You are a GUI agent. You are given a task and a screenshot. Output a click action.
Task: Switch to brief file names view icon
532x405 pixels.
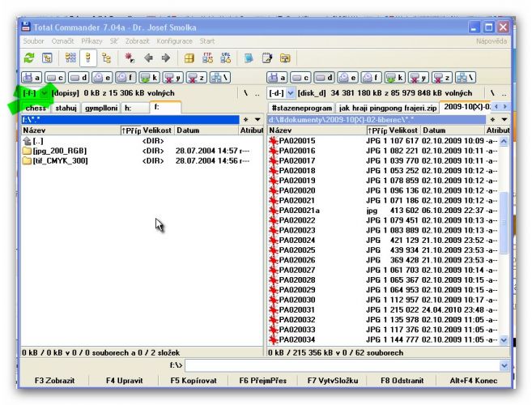coord(70,58)
